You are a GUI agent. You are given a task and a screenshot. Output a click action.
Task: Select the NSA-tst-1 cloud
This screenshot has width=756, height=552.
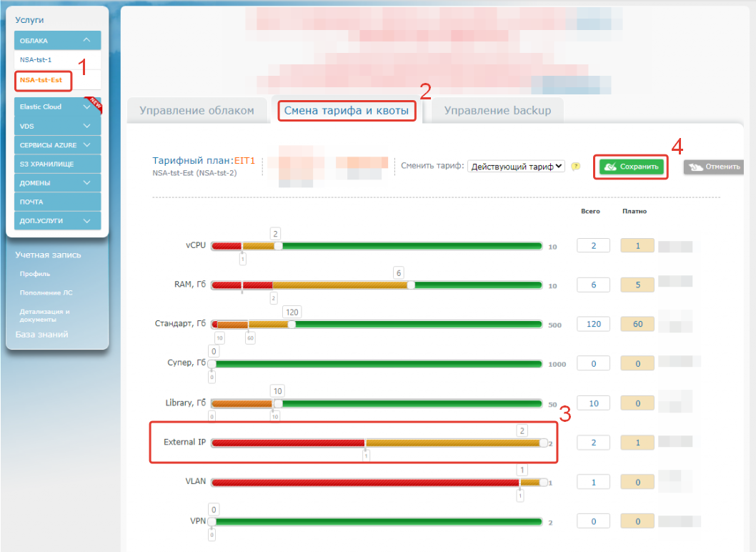pyautogui.click(x=36, y=60)
